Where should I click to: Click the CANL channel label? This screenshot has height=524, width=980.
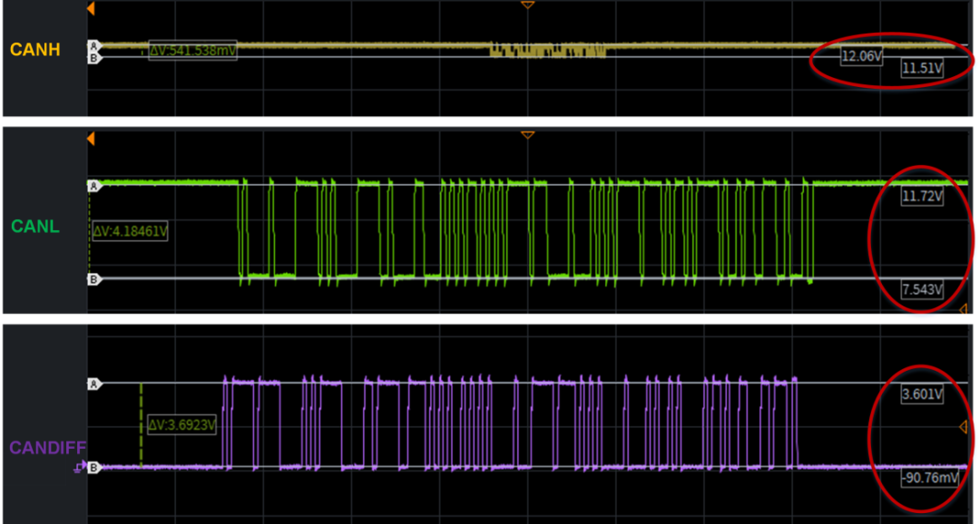(35, 226)
